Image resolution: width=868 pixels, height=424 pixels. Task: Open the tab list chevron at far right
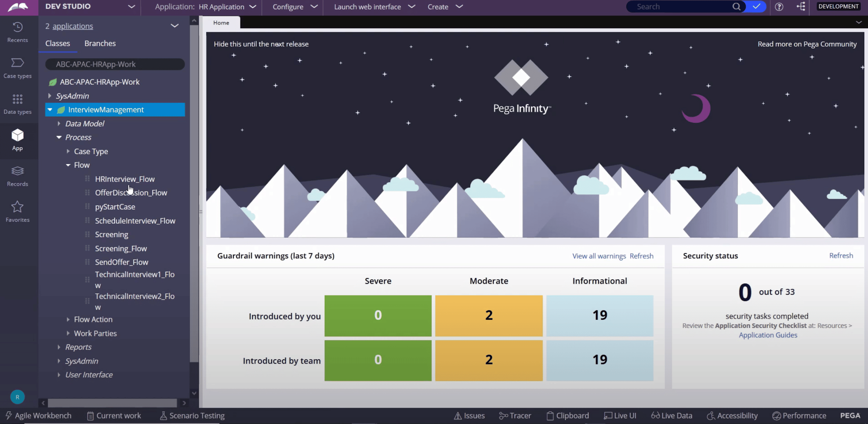[x=859, y=22]
